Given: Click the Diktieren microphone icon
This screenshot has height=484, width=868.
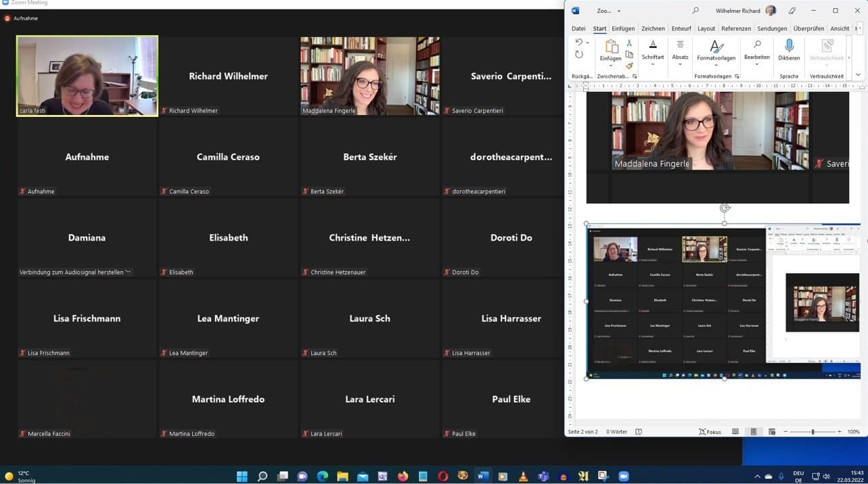Looking at the screenshot, I should [789, 46].
